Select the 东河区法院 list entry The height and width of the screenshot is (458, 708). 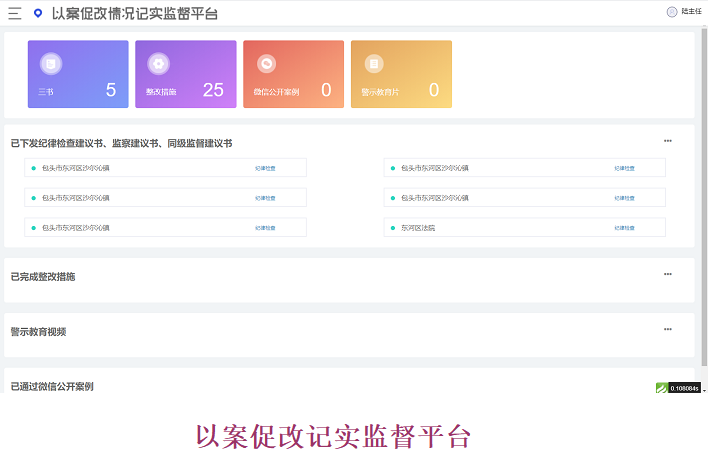coord(418,228)
